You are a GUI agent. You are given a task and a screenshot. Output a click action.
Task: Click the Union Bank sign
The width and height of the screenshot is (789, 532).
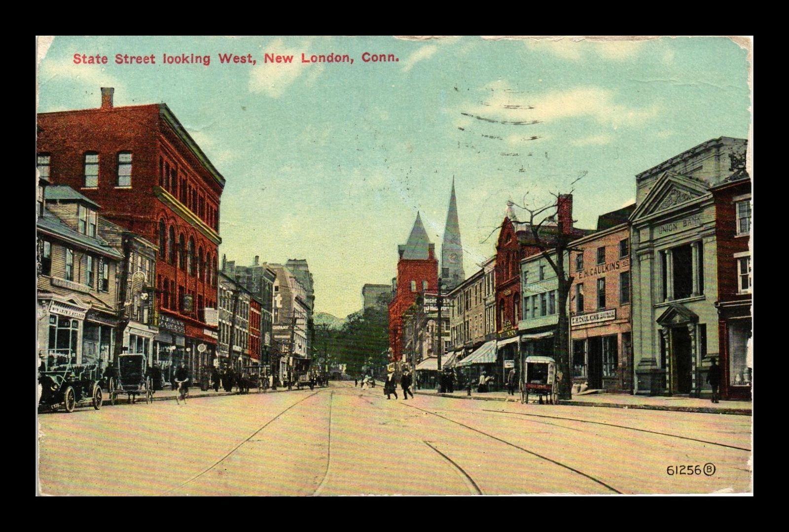679,226
